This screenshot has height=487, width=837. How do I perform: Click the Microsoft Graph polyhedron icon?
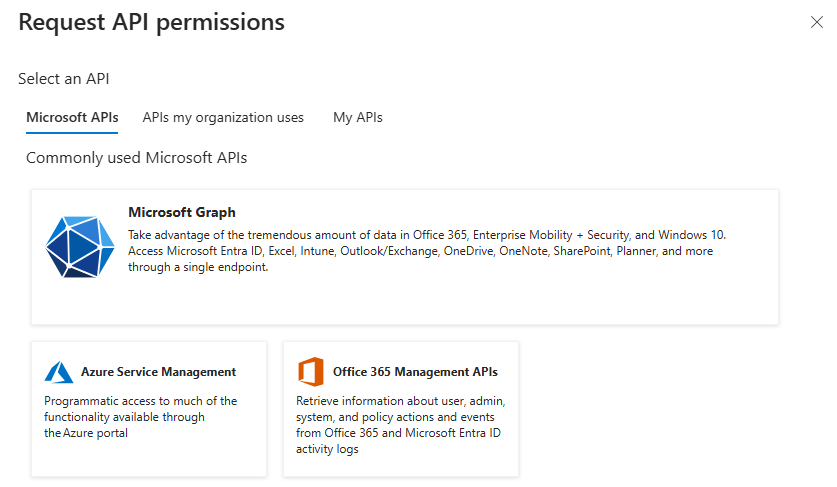[x=80, y=247]
